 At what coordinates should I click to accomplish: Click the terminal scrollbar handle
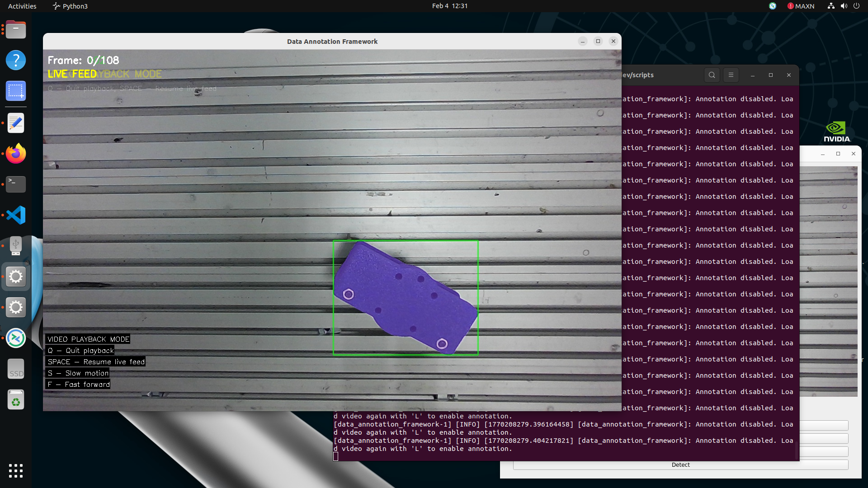pyautogui.click(x=797, y=450)
